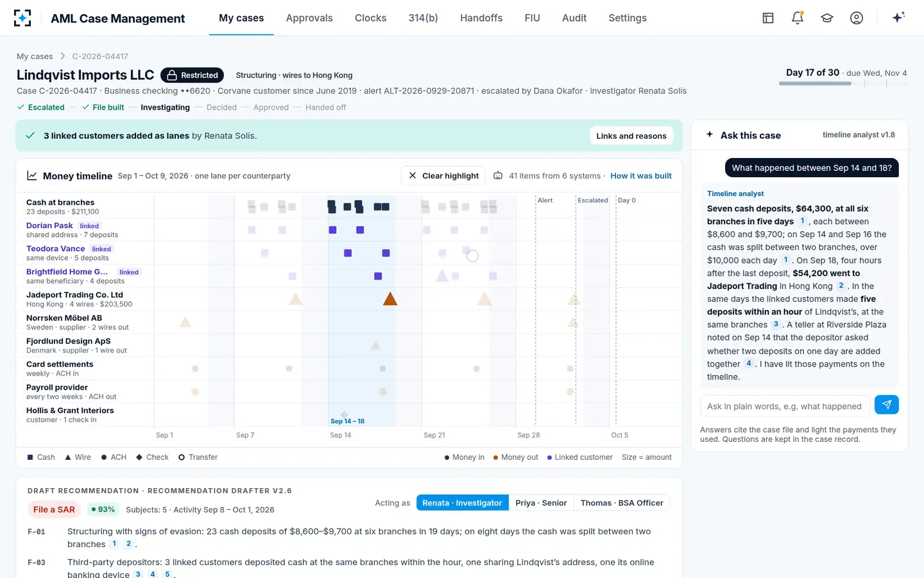Select the orange Jadeport wire triangle on Sep 17

coord(390,299)
